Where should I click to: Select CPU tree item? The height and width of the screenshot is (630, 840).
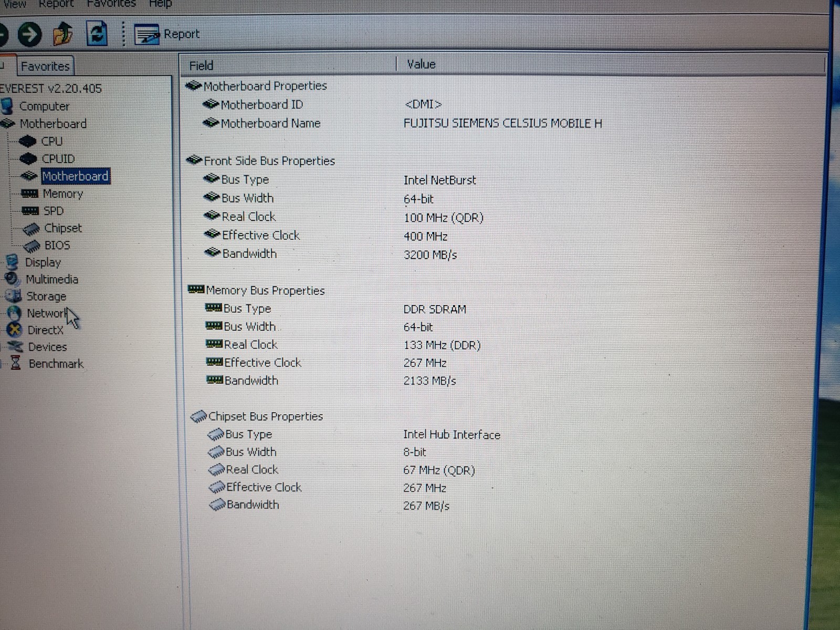(51, 141)
